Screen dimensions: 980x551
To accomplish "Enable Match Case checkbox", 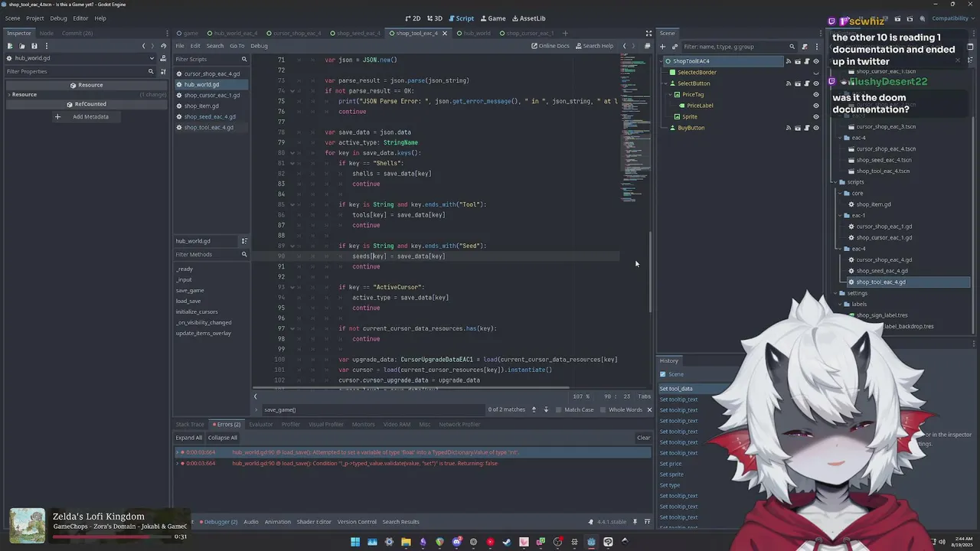I will pyautogui.click(x=558, y=409).
